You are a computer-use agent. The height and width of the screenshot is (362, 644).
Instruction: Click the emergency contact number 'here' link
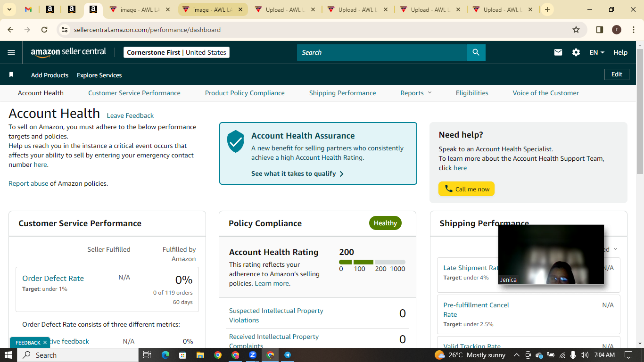(40, 165)
